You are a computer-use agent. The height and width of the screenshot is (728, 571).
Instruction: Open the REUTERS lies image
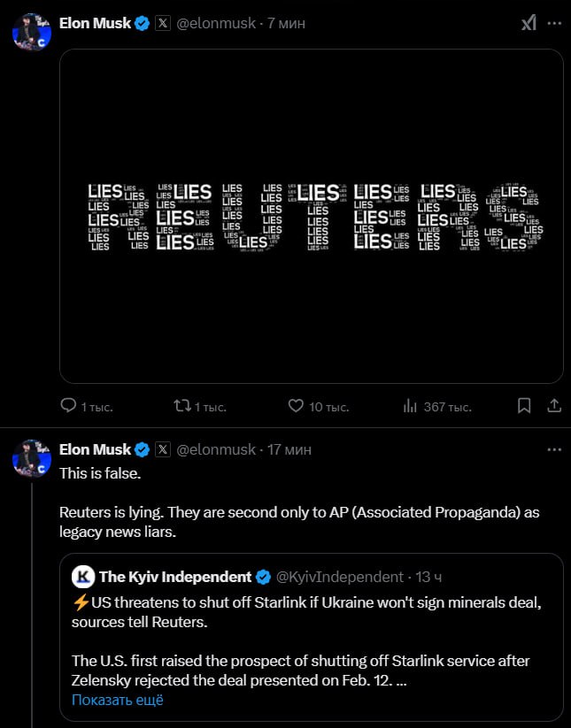(312, 216)
